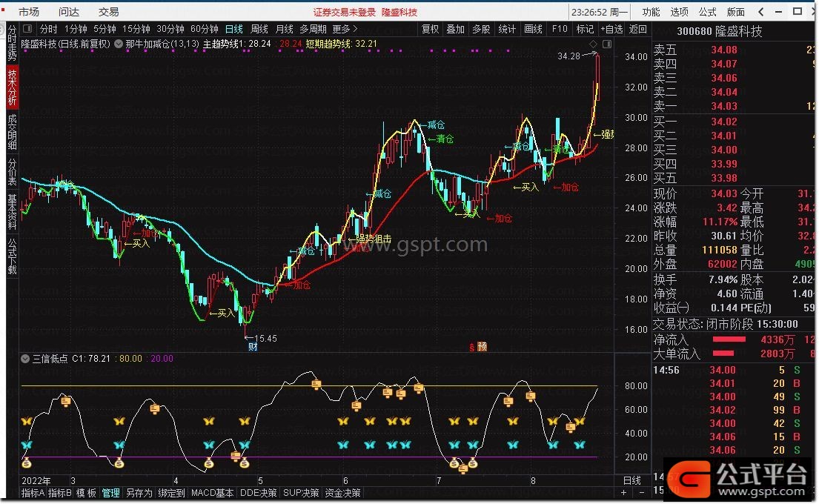819x504 pixels.
Task: Click the diamond icon above the price axis
Action: 593,44
